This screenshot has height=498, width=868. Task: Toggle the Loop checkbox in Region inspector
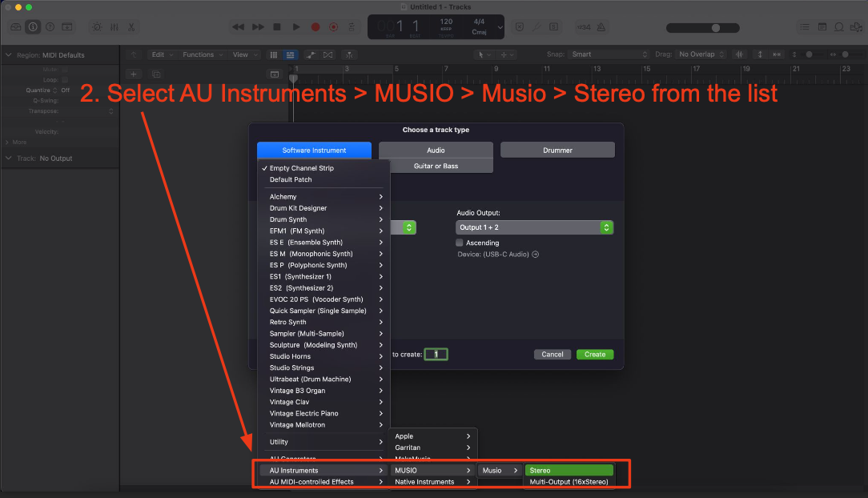[65, 80]
